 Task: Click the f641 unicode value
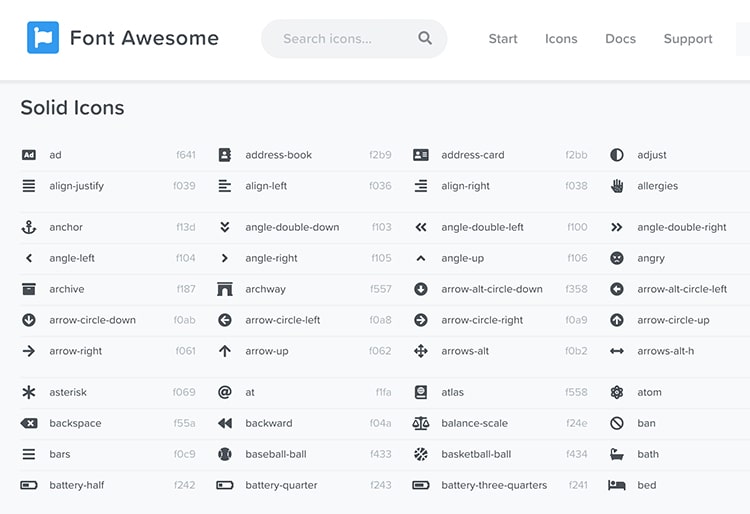tap(186, 155)
